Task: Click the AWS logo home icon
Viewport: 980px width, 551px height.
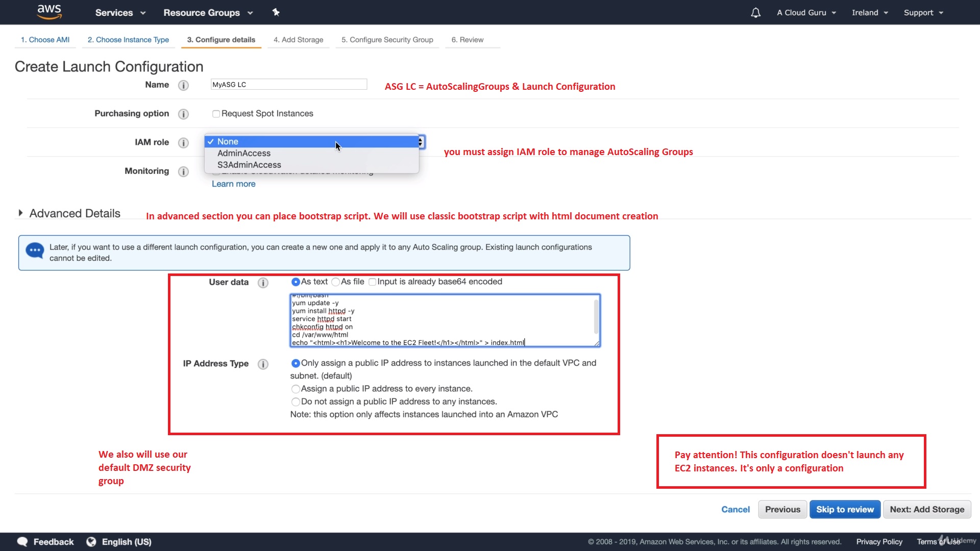Action: pyautogui.click(x=50, y=12)
